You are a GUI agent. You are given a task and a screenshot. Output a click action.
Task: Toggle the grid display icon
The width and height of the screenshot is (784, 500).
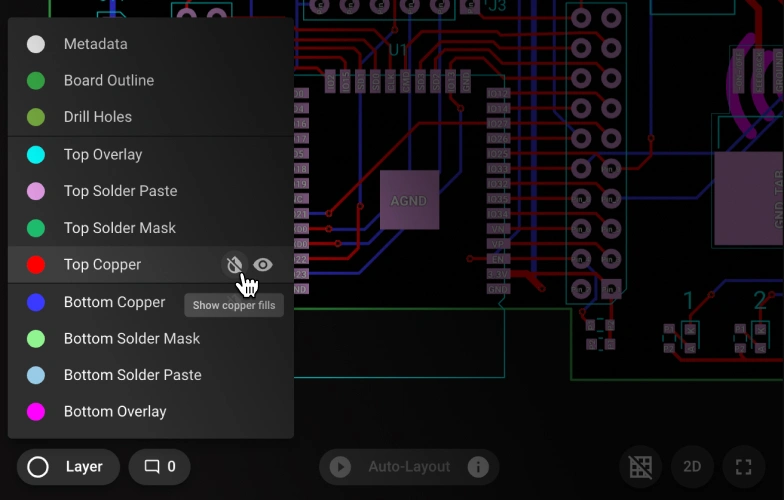tap(641, 467)
